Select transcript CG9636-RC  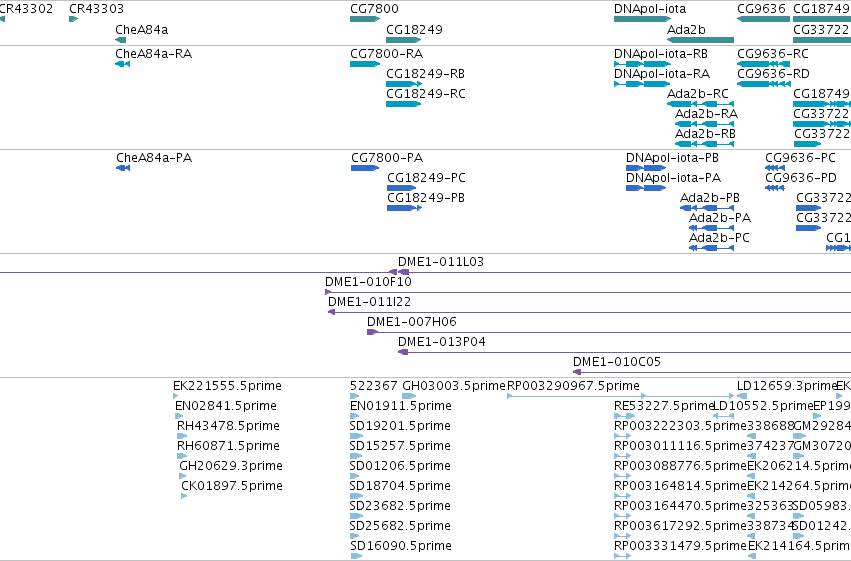click(773, 54)
